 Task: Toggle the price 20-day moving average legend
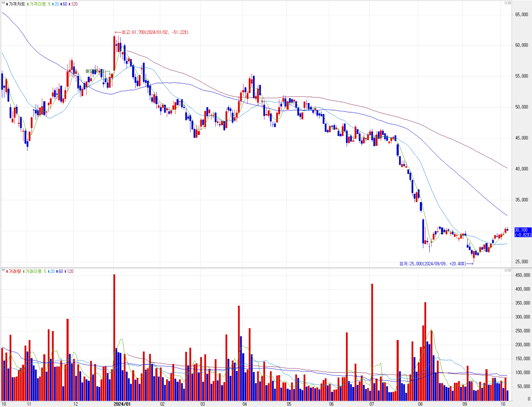[x=56, y=4]
